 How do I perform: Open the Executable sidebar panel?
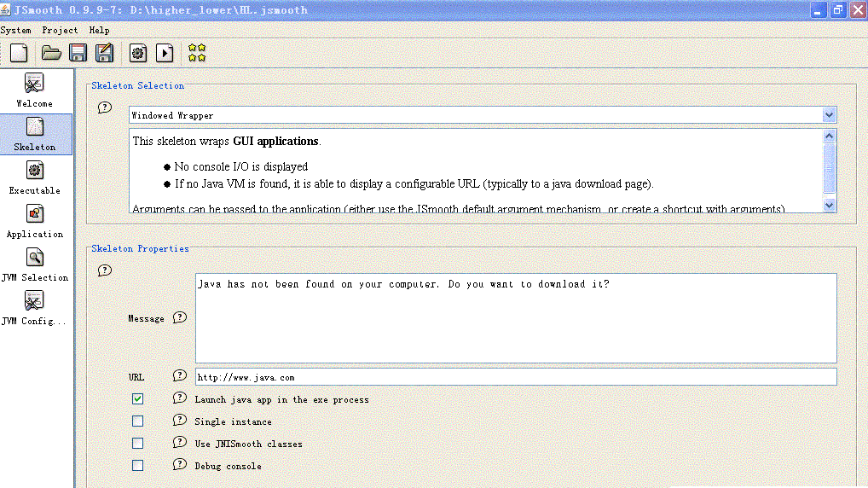tap(34, 177)
